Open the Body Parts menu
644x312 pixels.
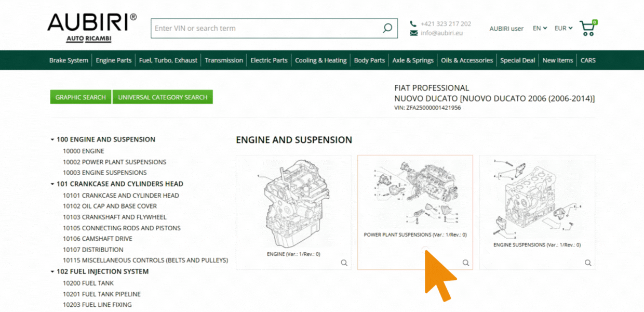pyautogui.click(x=369, y=60)
